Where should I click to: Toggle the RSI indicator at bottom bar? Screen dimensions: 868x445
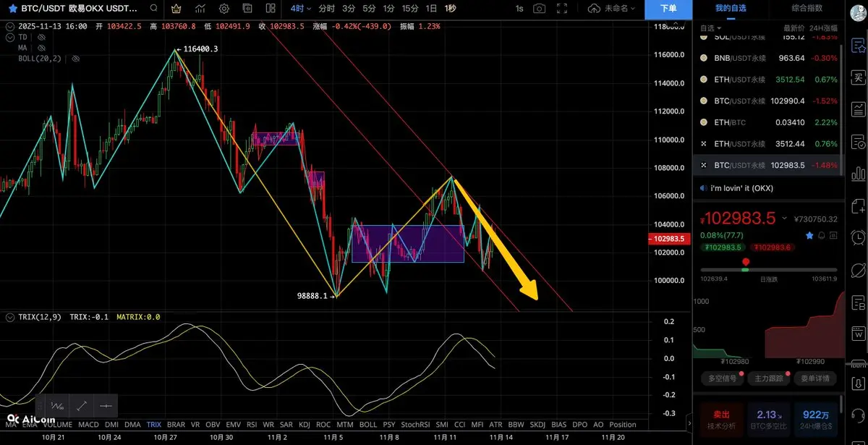[252, 425]
